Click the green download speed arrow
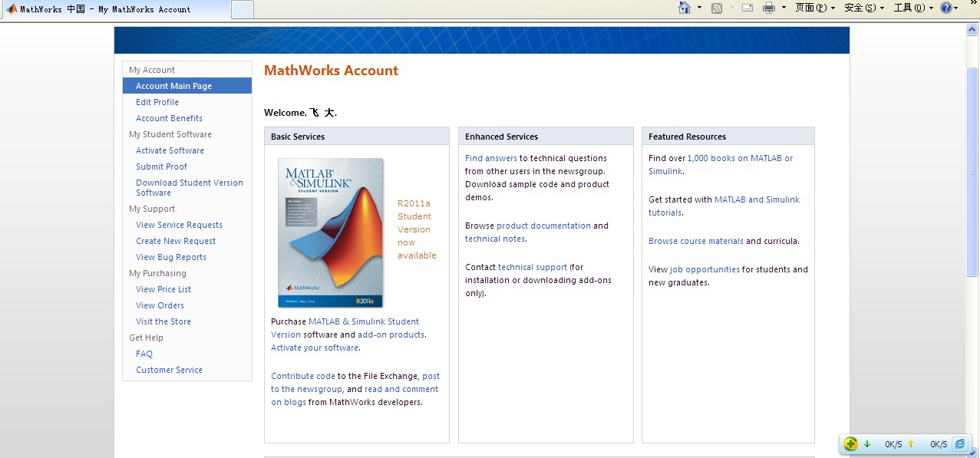The image size is (980, 458). click(867, 444)
